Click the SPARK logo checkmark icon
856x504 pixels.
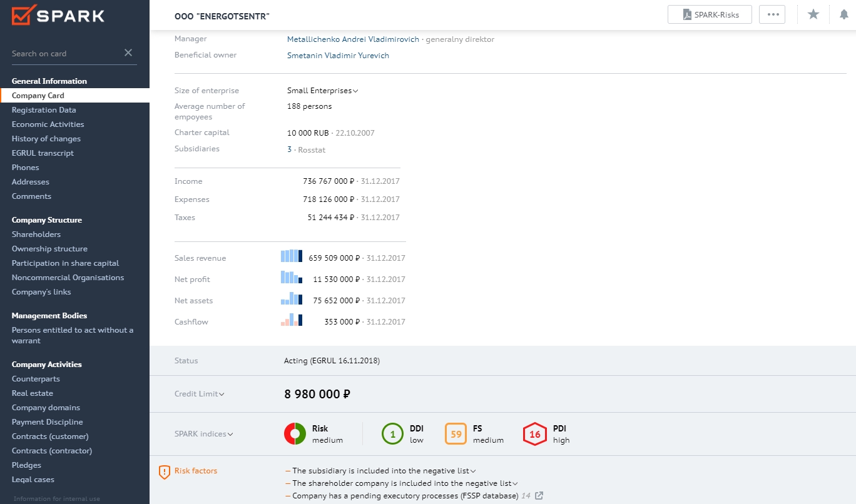[23, 15]
